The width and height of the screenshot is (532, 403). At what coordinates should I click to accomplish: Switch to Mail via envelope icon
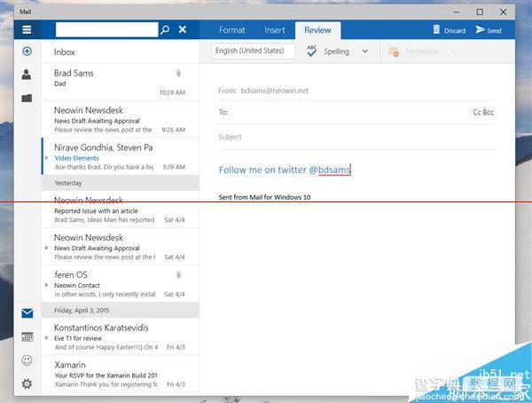pos(27,313)
